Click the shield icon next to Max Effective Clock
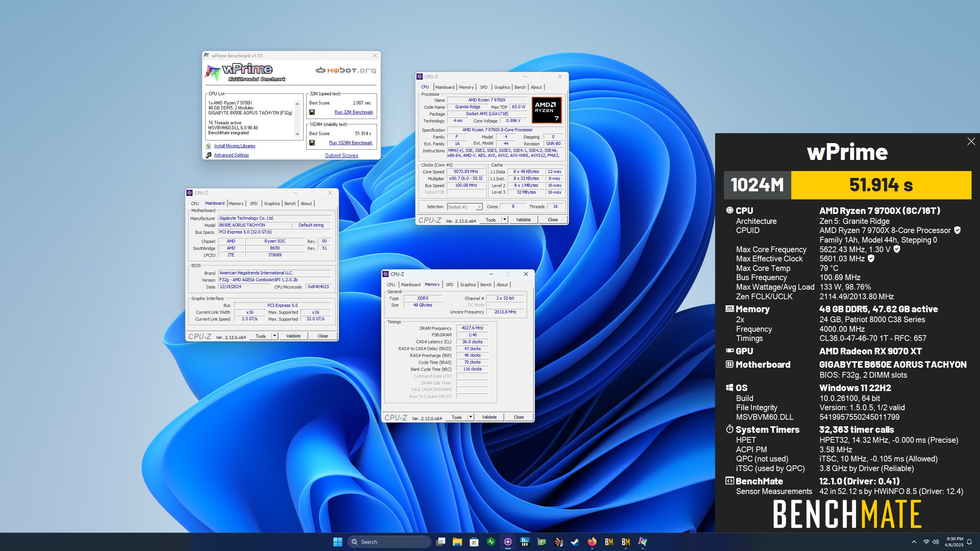The height and width of the screenshot is (551, 980). coord(871,259)
